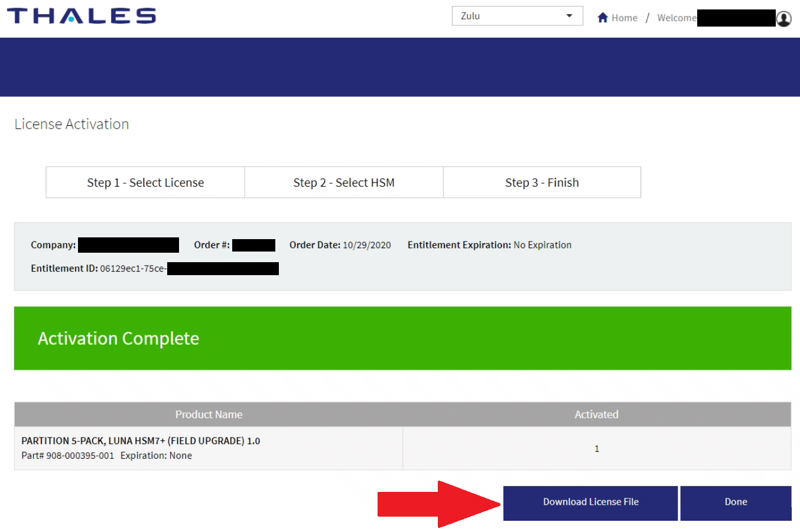Click the Activated column header

(x=597, y=414)
